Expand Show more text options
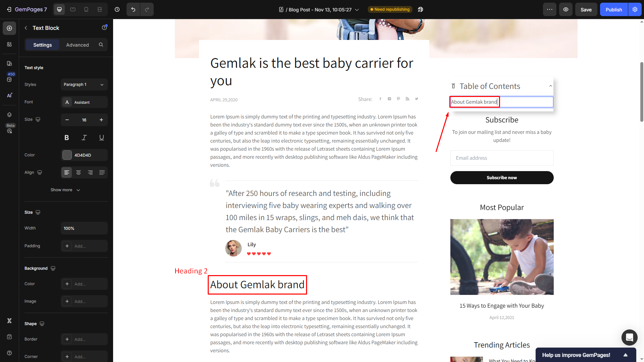The width and height of the screenshot is (644, 362). pos(65,190)
